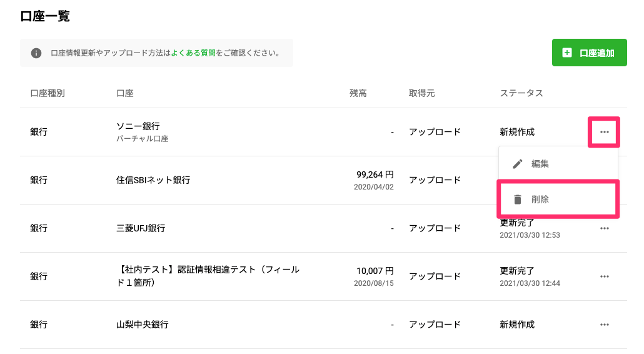The width and height of the screenshot is (644, 354).
Task: Click the 三菱UFJ銀行 account name
Action: coord(141,228)
